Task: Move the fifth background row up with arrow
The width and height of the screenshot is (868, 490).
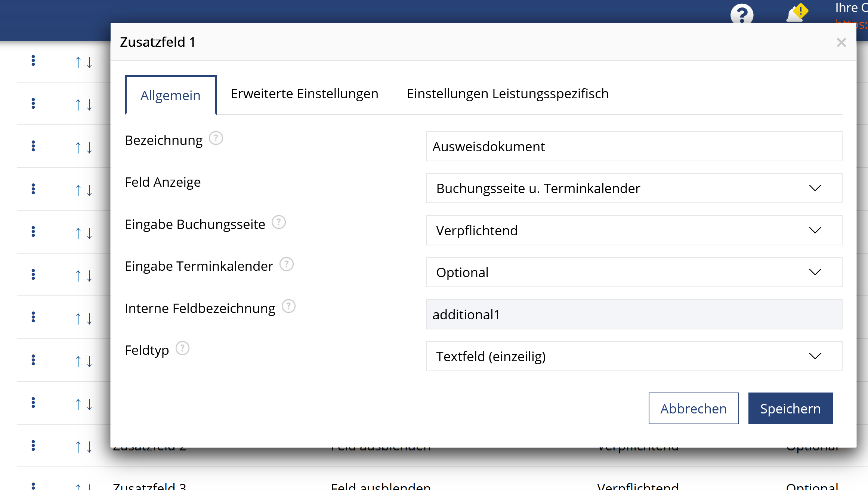Action: coord(78,233)
